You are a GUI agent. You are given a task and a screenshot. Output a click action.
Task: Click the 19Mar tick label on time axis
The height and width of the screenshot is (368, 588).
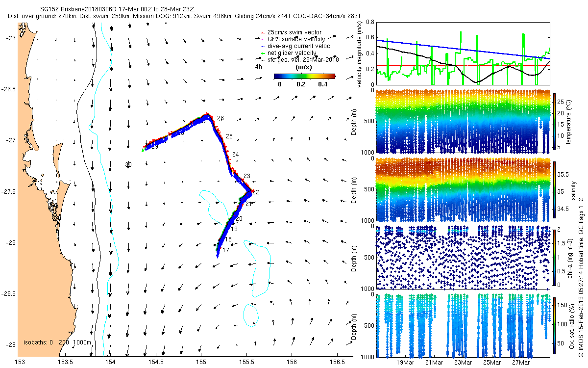click(406, 363)
